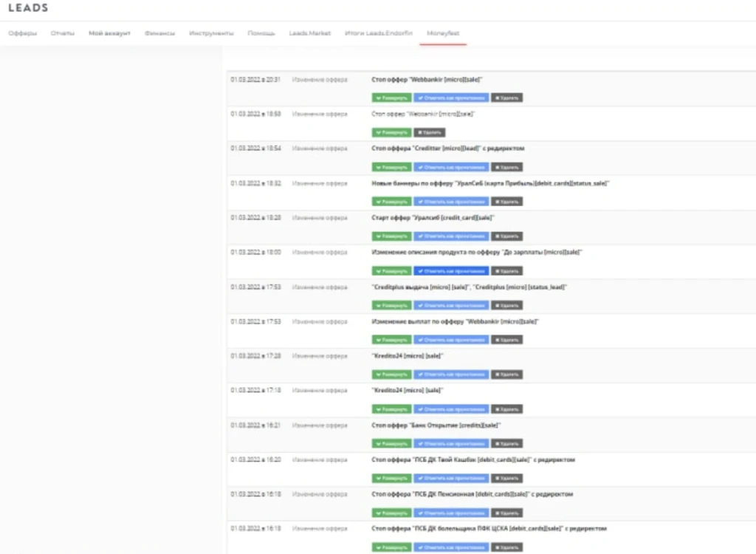Screen dimensions: 756x554
Task: Expand the Creditplus выдача entry
Action: (x=391, y=305)
